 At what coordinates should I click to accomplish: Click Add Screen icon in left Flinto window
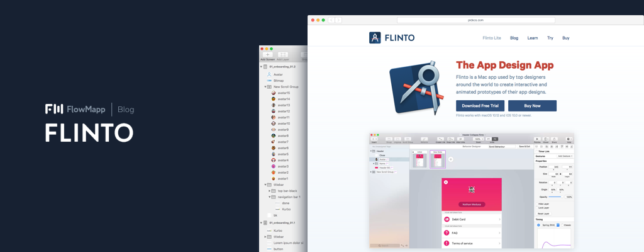point(268,54)
